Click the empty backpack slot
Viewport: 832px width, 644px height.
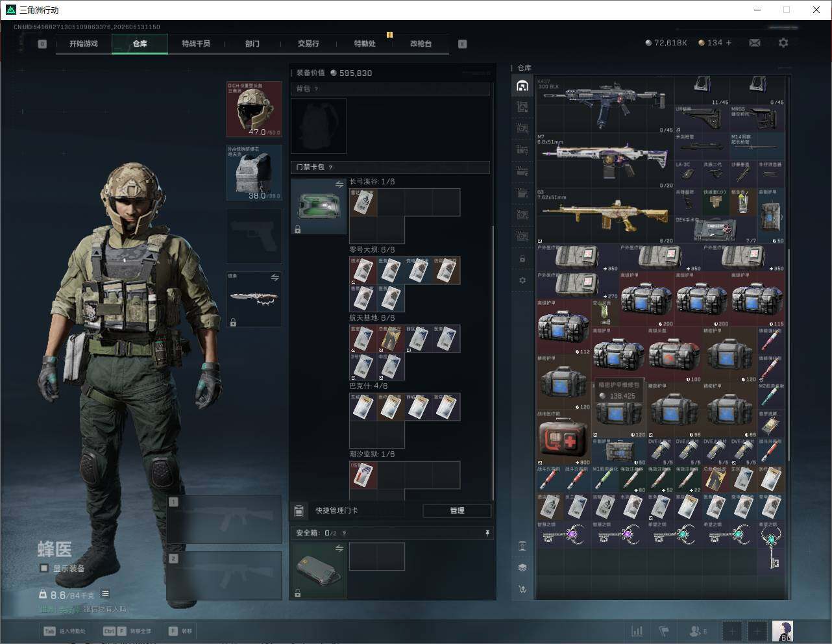pos(319,126)
